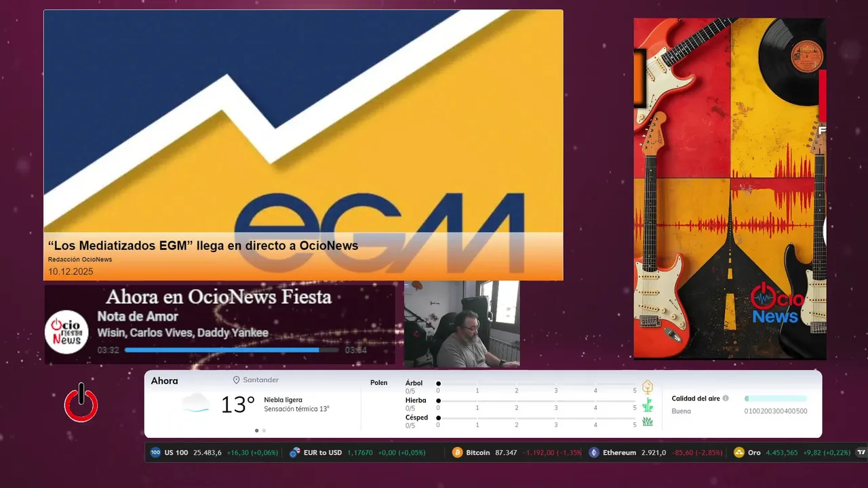Click the Ethereum ticker label
This screenshot has width=868, height=488.
pyautogui.click(x=619, y=453)
